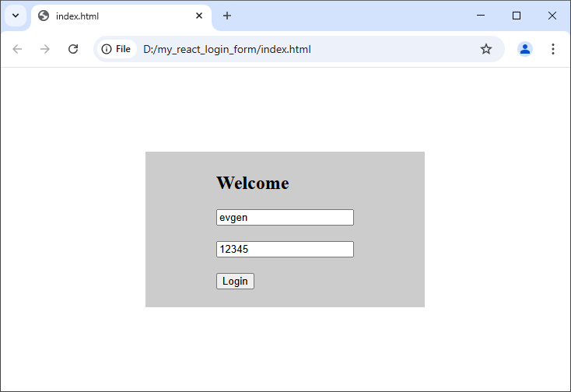Screen dimensions: 571x392
Task: Open the Chrome profile avatar
Action: (x=525, y=49)
